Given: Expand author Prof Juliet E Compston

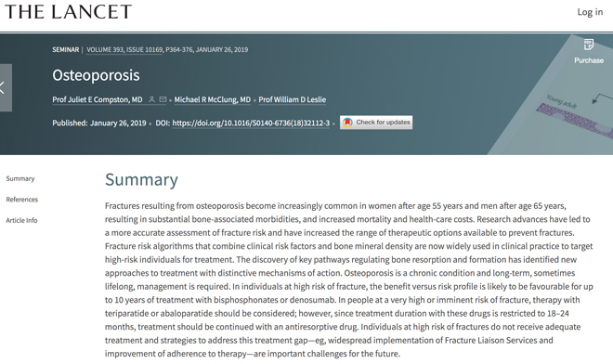Looking at the screenshot, I should point(98,99).
